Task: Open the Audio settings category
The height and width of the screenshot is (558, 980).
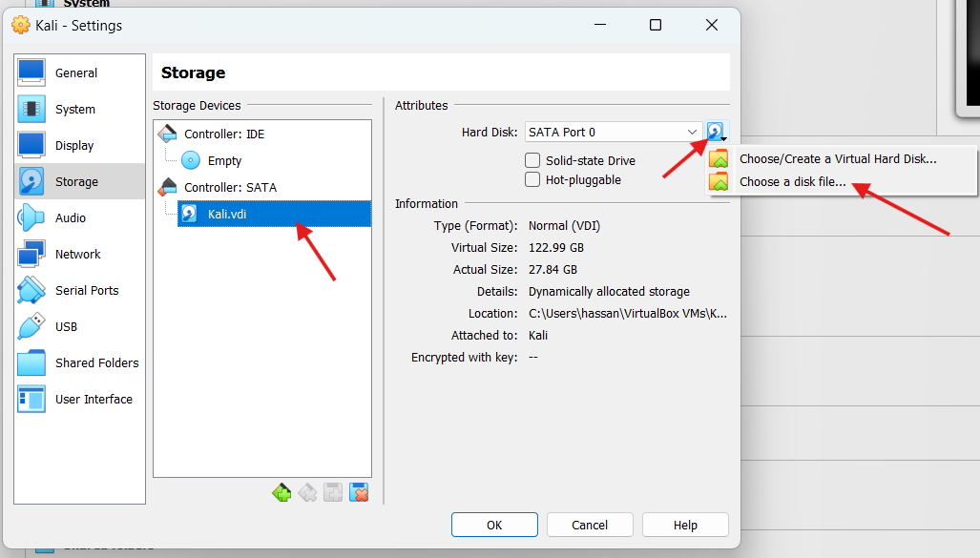Action: 79,218
